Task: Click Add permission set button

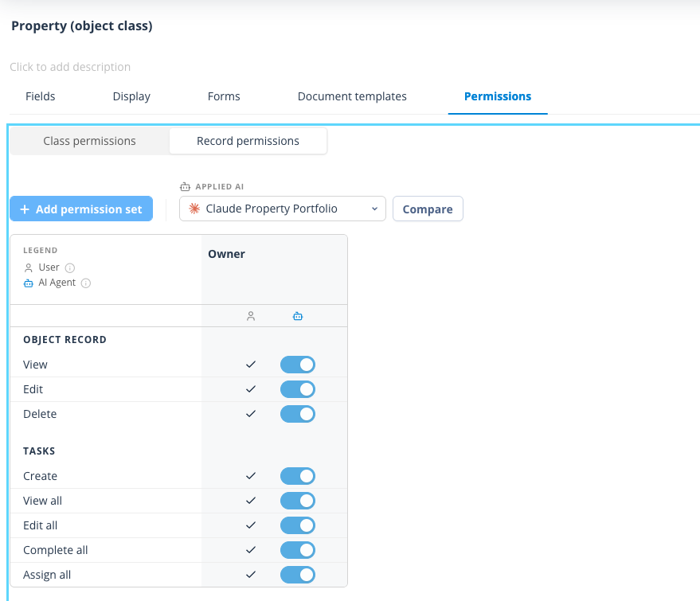Action: [81, 209]
